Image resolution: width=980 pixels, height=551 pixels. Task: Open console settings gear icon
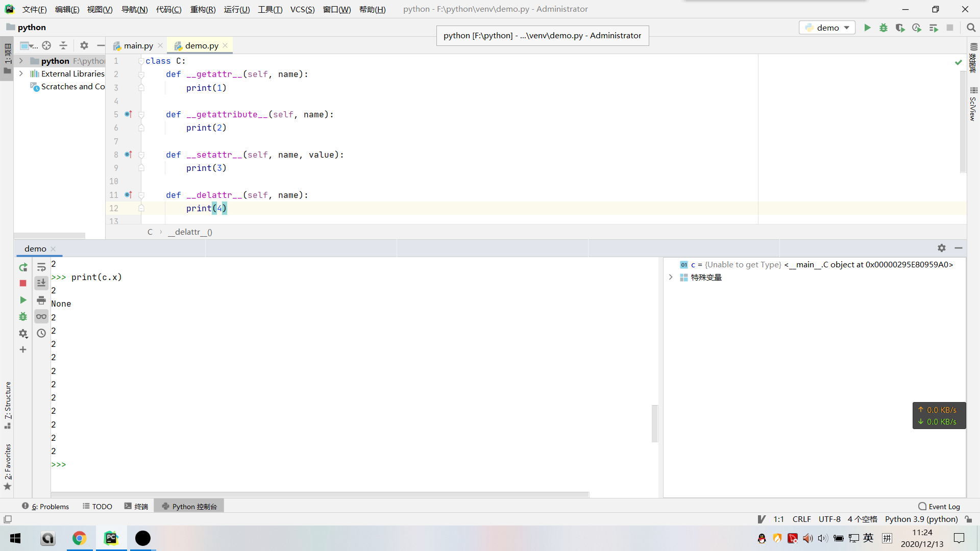click(x=23, y=334)
